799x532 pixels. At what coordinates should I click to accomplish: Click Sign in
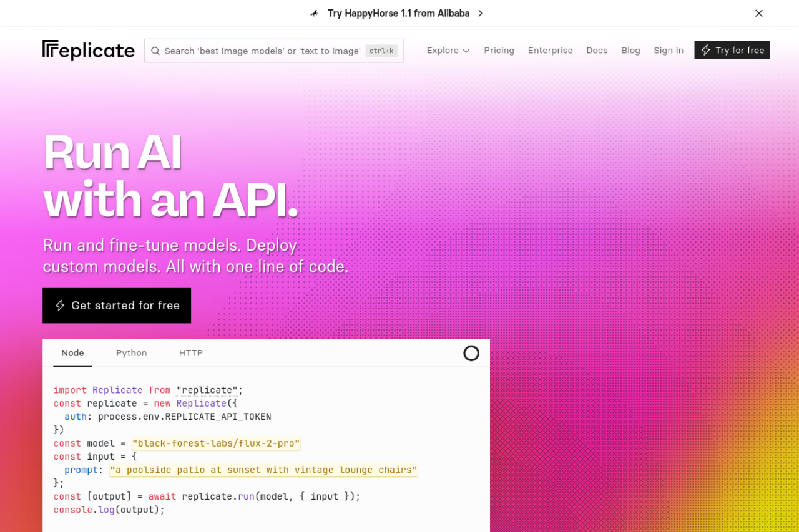(669, 51)
